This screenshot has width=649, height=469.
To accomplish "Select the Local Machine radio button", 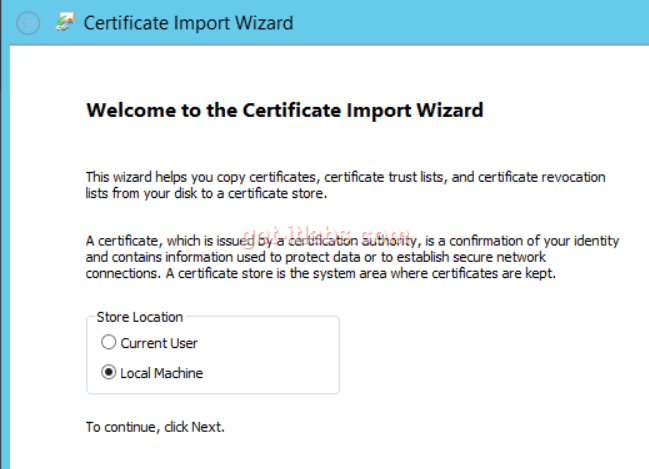I will click(109, 373).
